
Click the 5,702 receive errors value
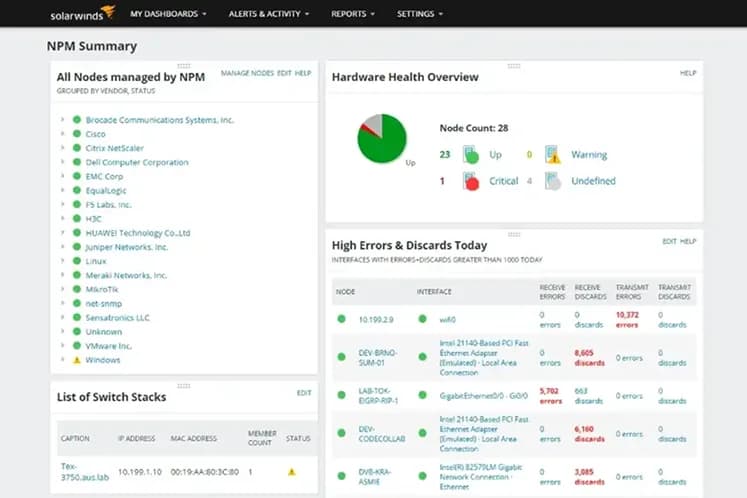pos(551,396)
